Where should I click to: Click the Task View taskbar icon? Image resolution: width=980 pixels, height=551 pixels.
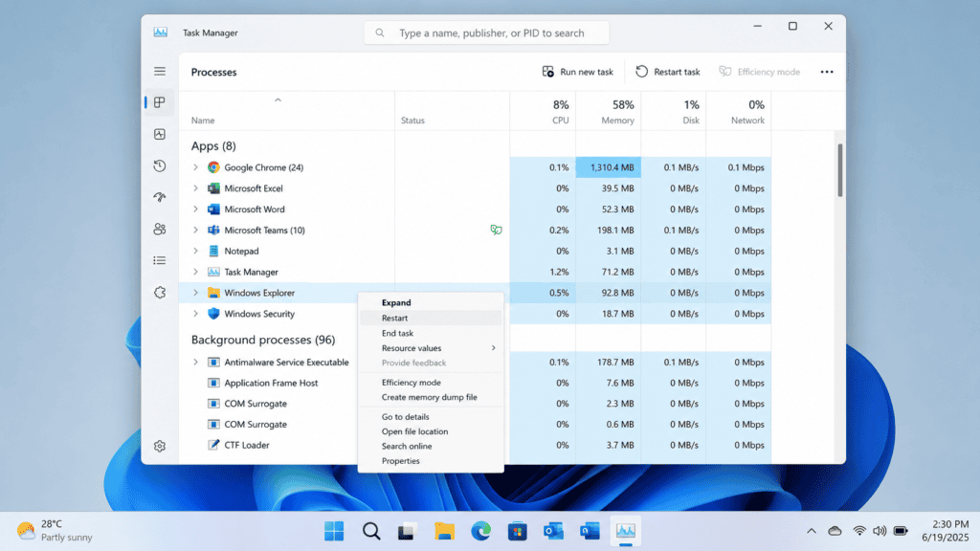coord(408,531)
